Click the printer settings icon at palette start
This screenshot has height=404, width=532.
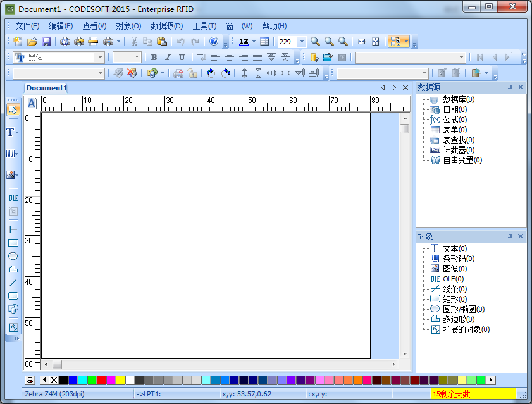click(x=30, y=380)
